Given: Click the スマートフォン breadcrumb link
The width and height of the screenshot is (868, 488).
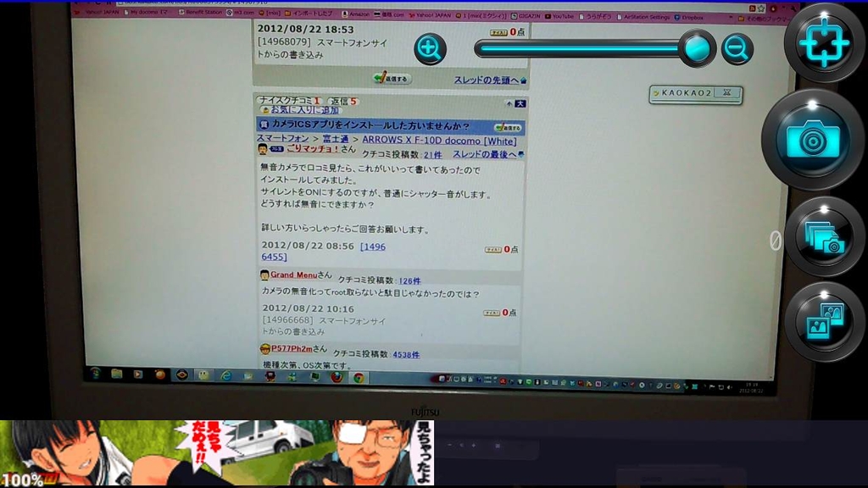Looking at the screenshot, I should 282,138.
